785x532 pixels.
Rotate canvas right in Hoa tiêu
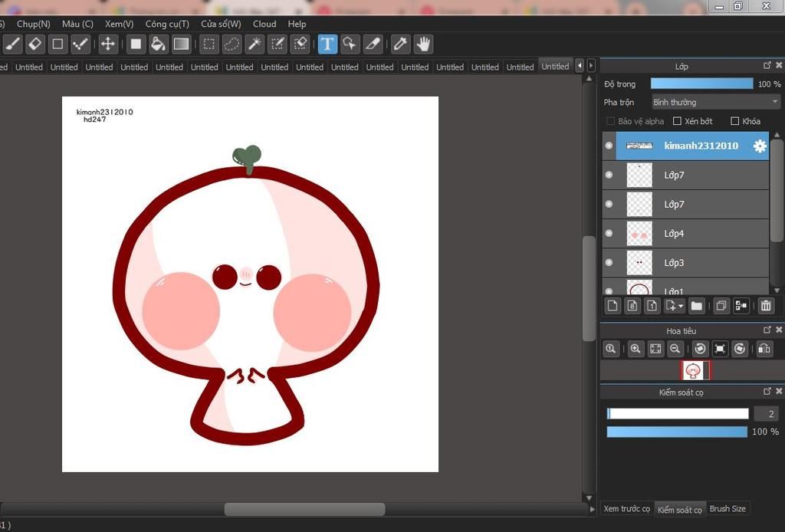point(740,349)
